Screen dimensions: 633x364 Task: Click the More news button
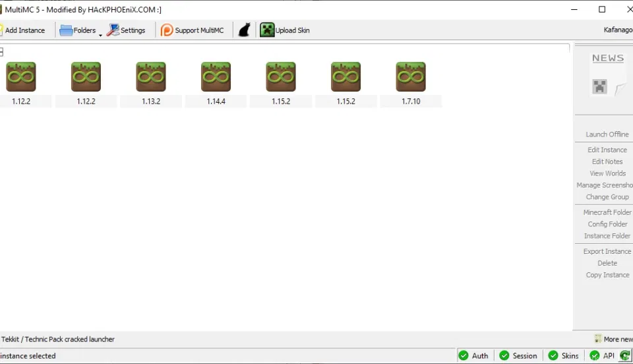(x=614, y=339)
